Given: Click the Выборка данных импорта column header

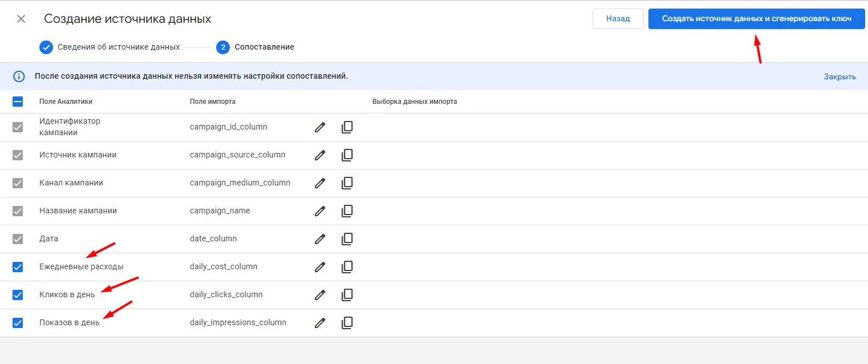Looking at the screenshot, I should tap(415, 102).
